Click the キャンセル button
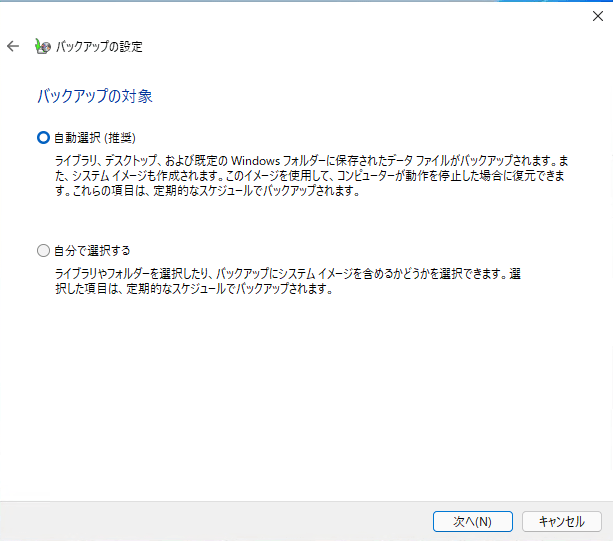The height and width of the screenshot is (541, 613). pos(562,521)
